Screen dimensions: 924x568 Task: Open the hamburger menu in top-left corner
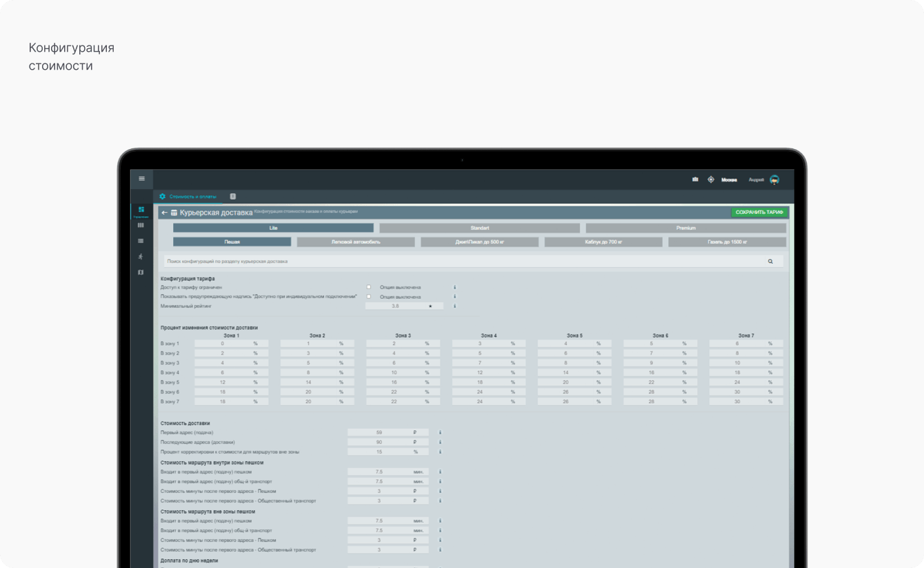(141, 179)
